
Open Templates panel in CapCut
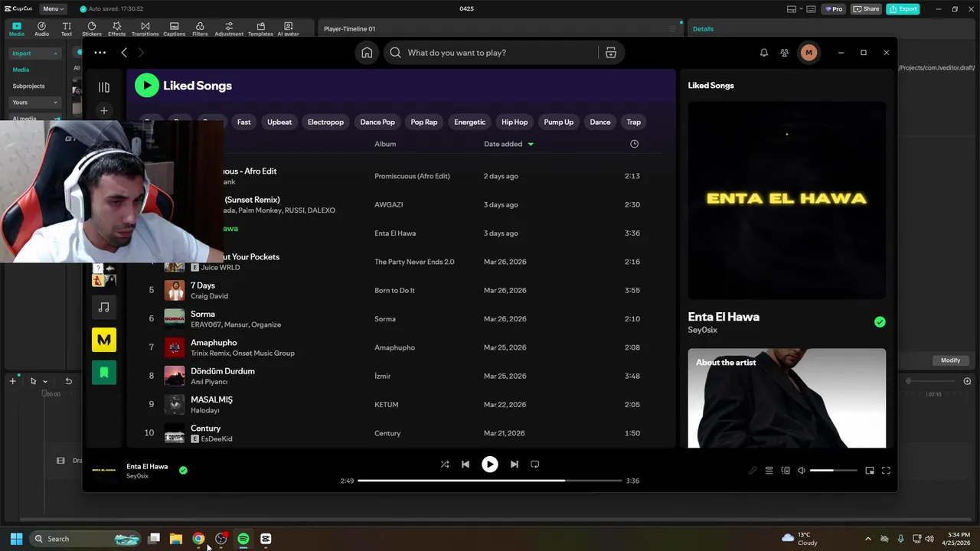click(x=260, y=29)
